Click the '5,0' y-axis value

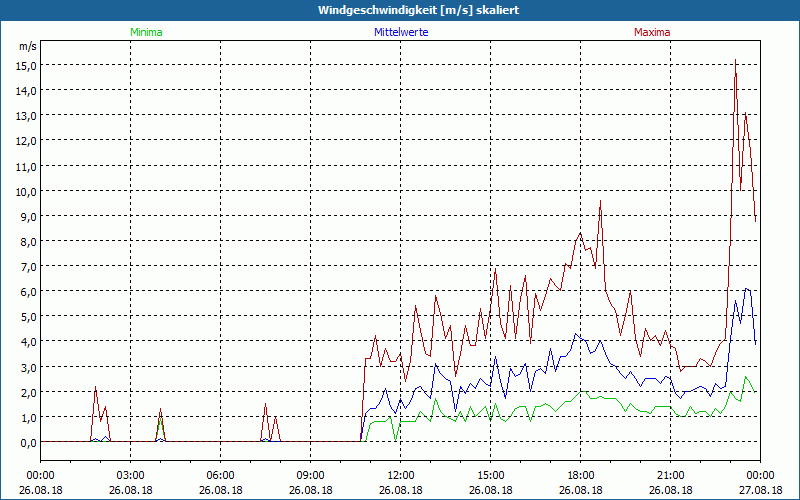click(x=28, y=317)
